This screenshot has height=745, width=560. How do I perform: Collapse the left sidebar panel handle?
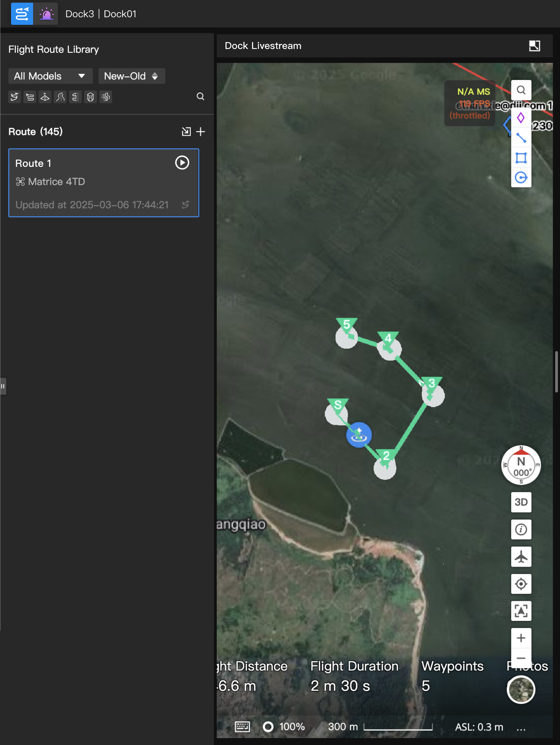point(3,386)
